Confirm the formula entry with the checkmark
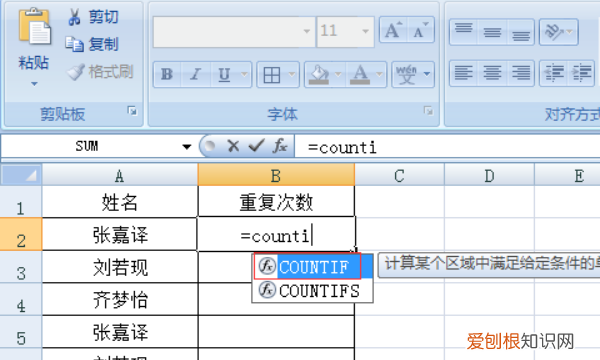This screenshot has height=360, width=600. pyautogui.click(x=256, y=145)
